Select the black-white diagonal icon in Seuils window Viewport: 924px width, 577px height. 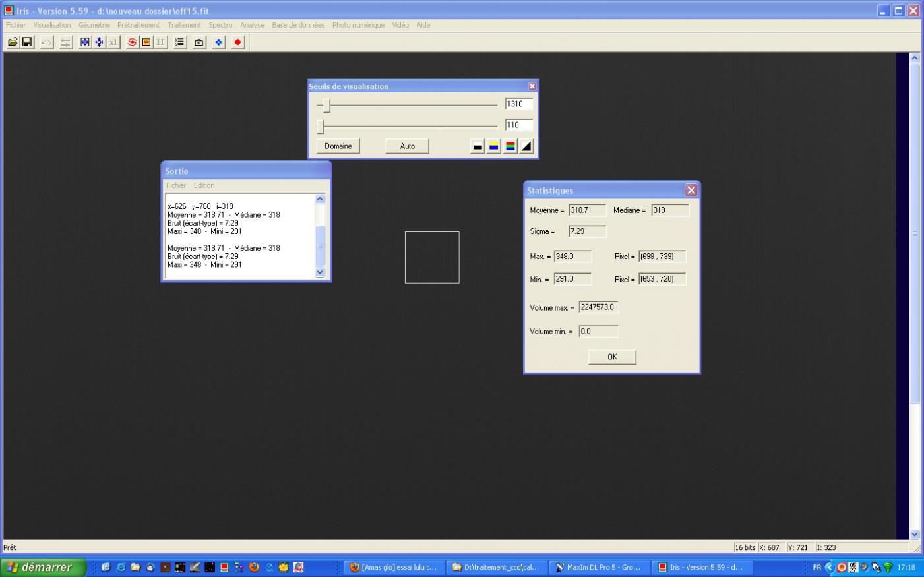pos(526,146)
